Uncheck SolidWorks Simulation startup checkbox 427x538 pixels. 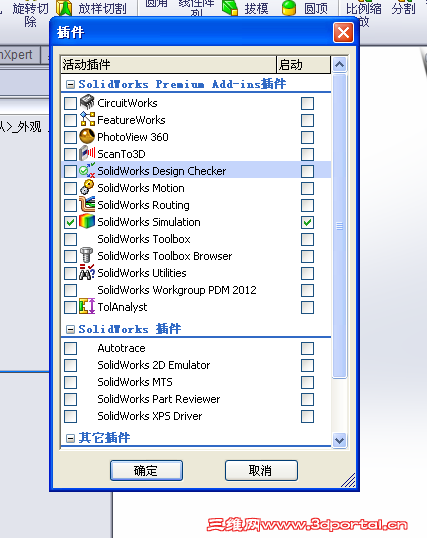[307, 223]
